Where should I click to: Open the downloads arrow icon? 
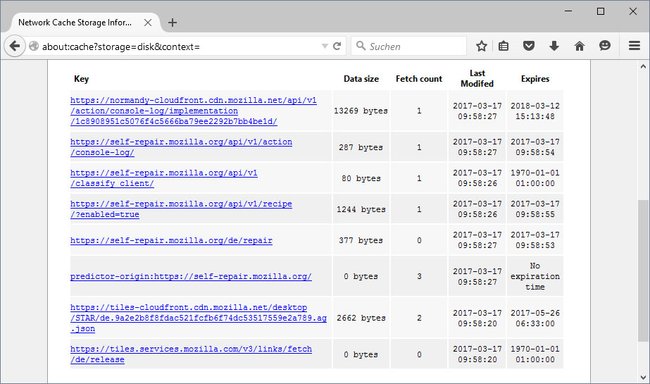click(554, 46)
